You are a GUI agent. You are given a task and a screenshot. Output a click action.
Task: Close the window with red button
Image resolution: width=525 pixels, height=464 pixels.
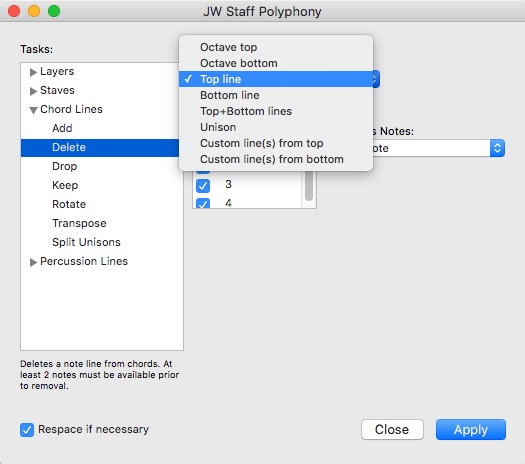point(14,11)
